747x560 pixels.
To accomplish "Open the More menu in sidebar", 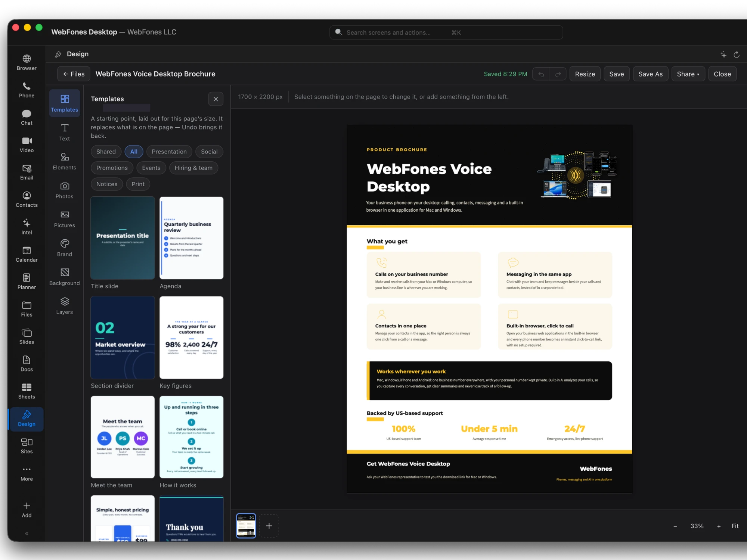I will (27, 473).
